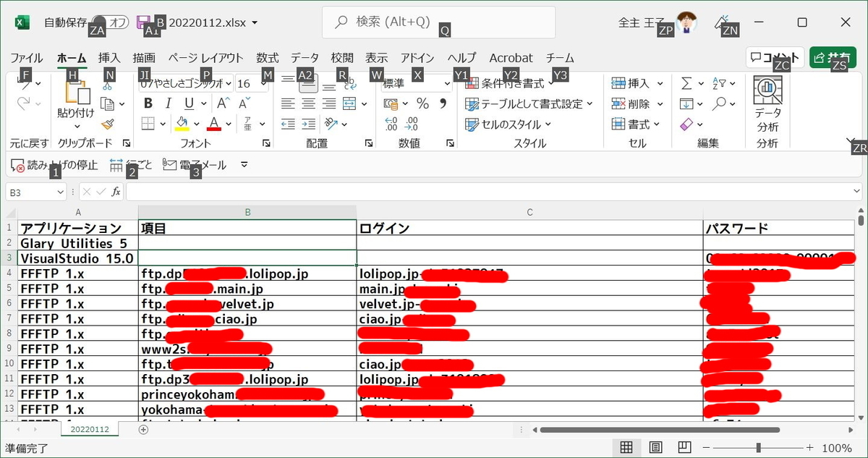The image size is (868, 458).
Task: Decrease indent icon
Action: (288, 124)
